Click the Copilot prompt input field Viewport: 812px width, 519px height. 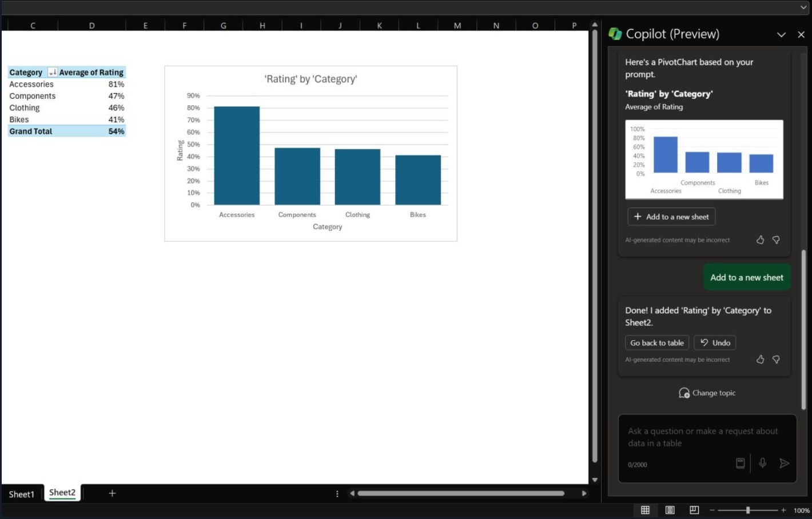(x=702, y=437)
